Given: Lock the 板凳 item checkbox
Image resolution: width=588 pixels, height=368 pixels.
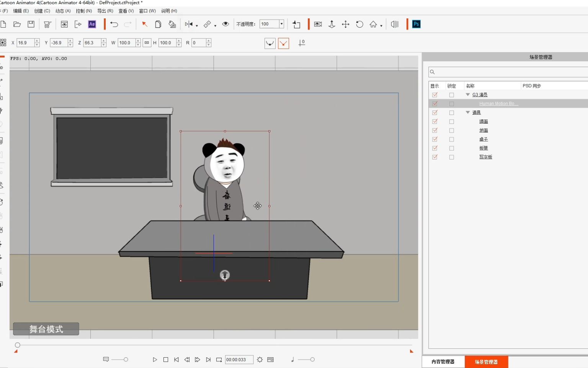Looking at the screenshot, I should 452,148.
